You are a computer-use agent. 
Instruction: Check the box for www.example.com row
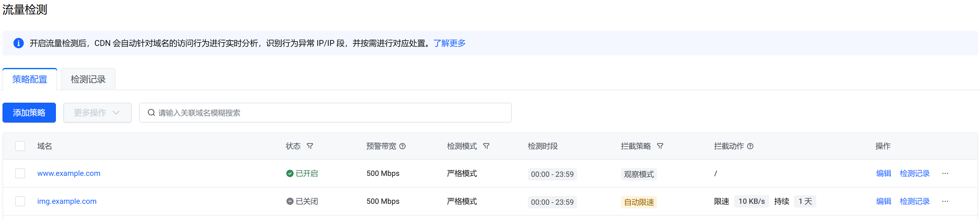pos(20,173)
